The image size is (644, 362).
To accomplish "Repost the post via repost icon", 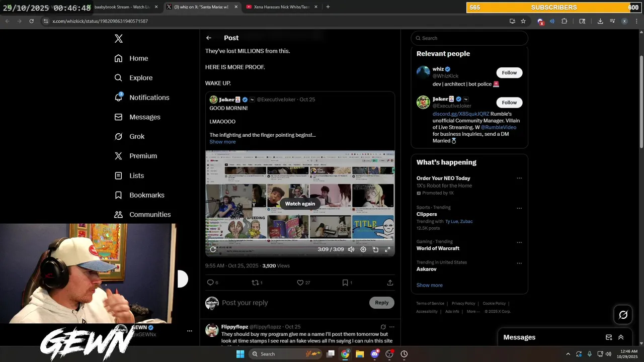I will click(x=255, y=283).
